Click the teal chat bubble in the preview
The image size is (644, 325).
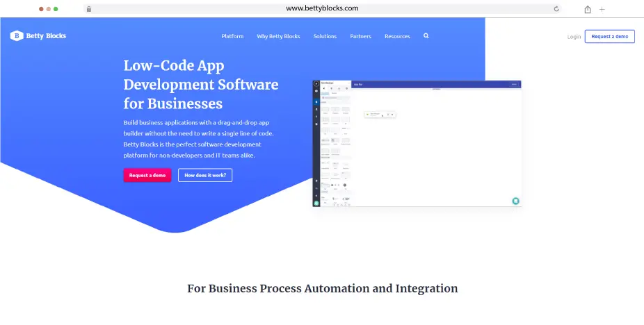click(x=515, y=201)
